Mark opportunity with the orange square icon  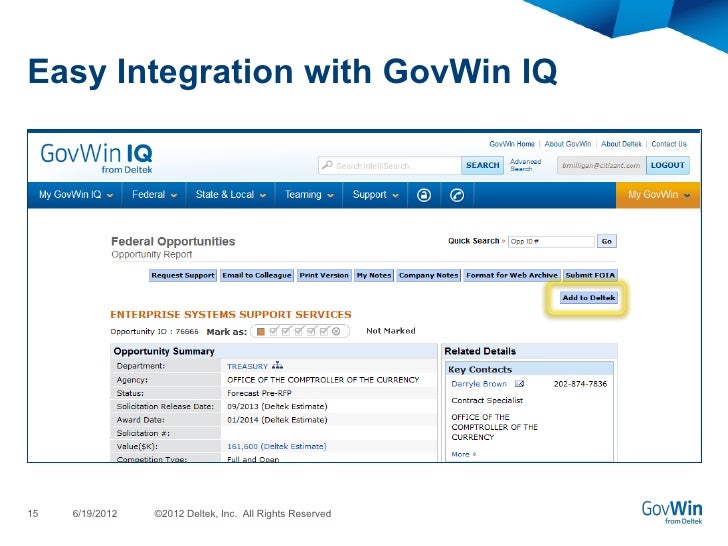coord(260,331)
